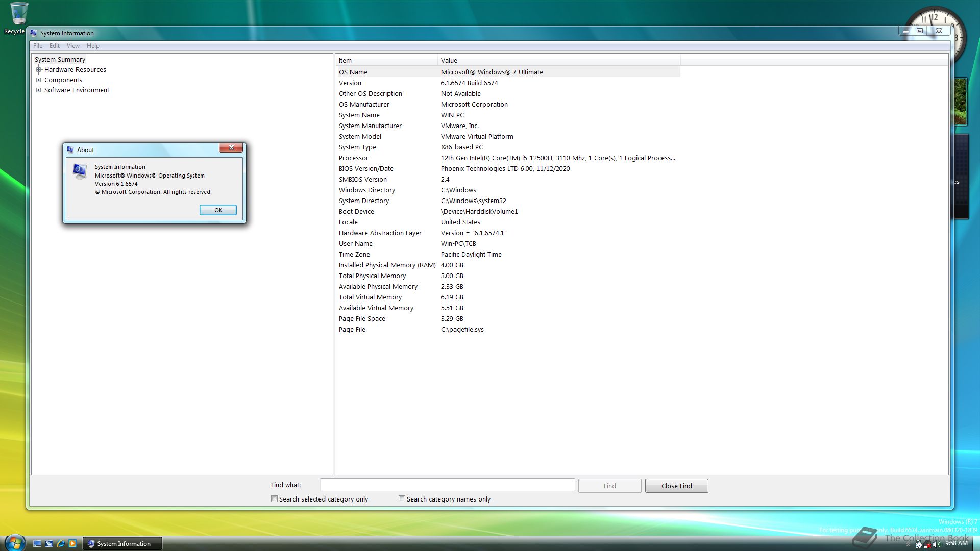The height and width of the screenshot is (551, 980).
Task: Click OK in the About dialog
Action: pos(218,210)
